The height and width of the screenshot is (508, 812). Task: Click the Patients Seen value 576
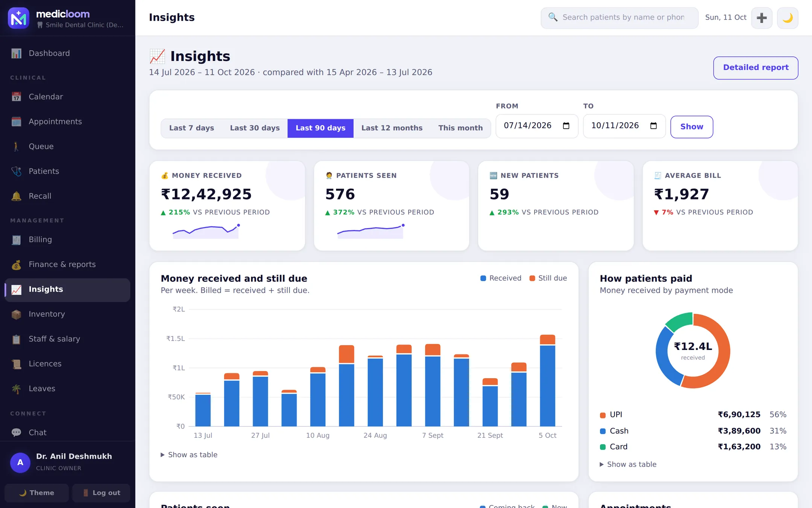(x=340, y=194)
